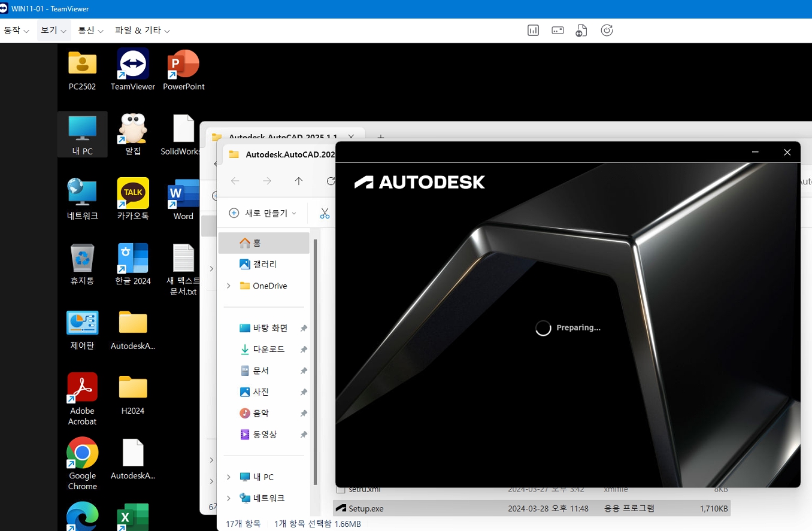Click the TeamViewer power/reboot toolbar icon
The height and width of the screenshot is (531, 812).
click(607, 31)
